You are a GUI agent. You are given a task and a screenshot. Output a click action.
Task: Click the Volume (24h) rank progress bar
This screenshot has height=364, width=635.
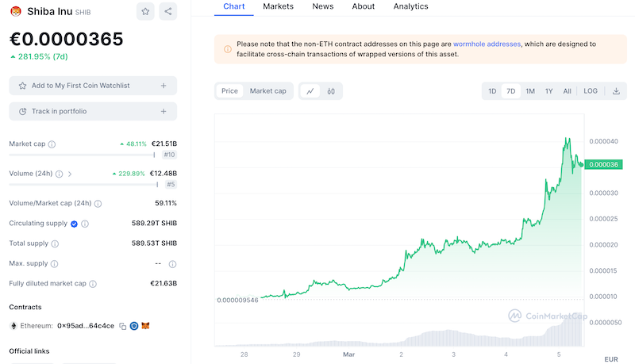click(x=83, y=185)
